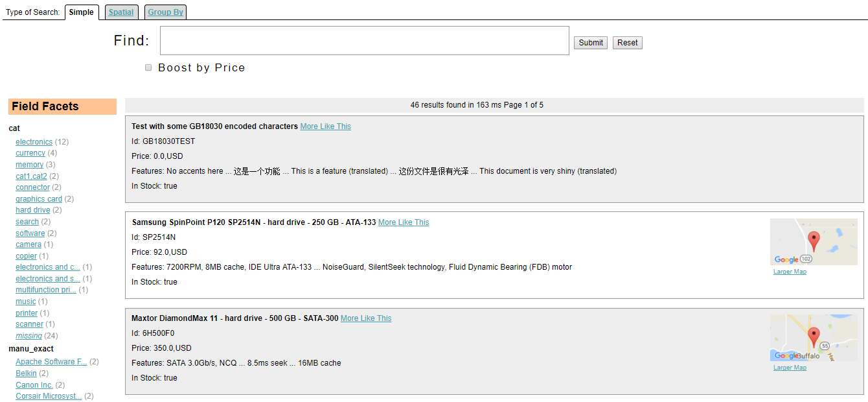Open Larger Map under Maxtor DiamondMax result
The image size is (868, 402).
tap(790, 368)
